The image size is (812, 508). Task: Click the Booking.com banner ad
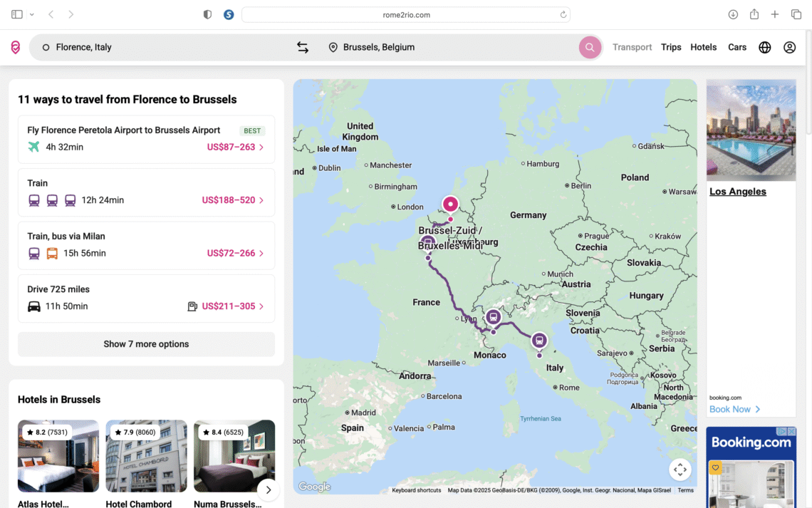click(751, 467)
